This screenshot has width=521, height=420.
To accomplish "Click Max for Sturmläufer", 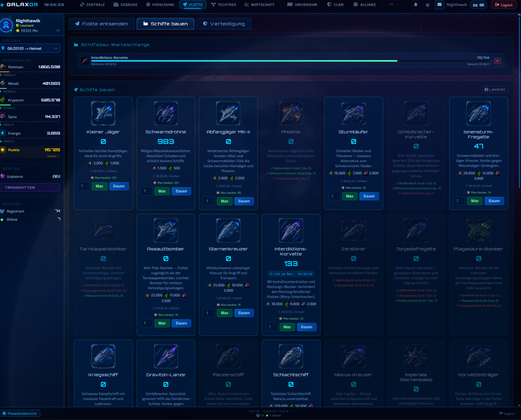I will (x=350, y=196).
